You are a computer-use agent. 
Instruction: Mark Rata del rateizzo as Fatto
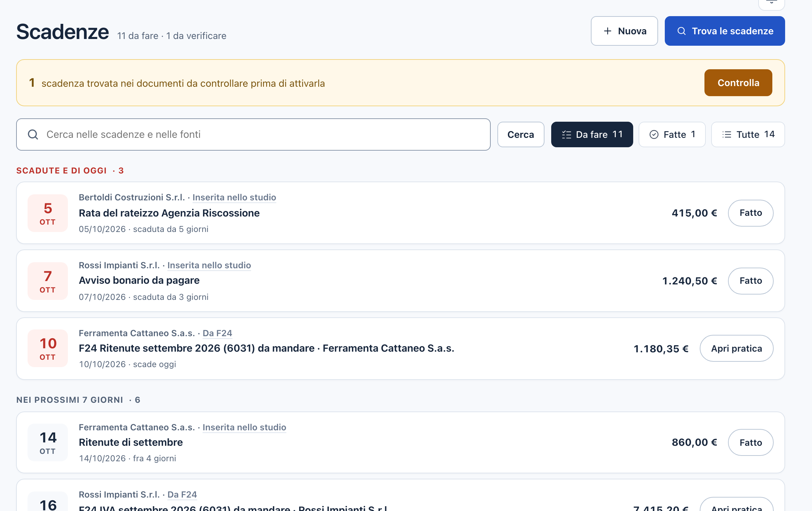click(750, 213)
